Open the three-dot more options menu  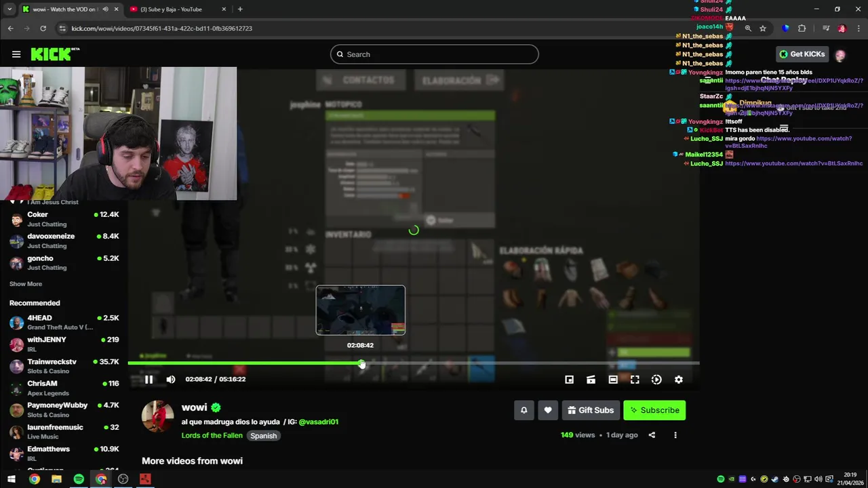(675, 435)
